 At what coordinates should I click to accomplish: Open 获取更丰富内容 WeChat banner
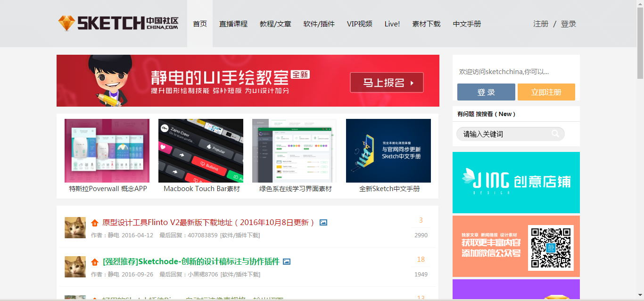click(x=516, y=246)
